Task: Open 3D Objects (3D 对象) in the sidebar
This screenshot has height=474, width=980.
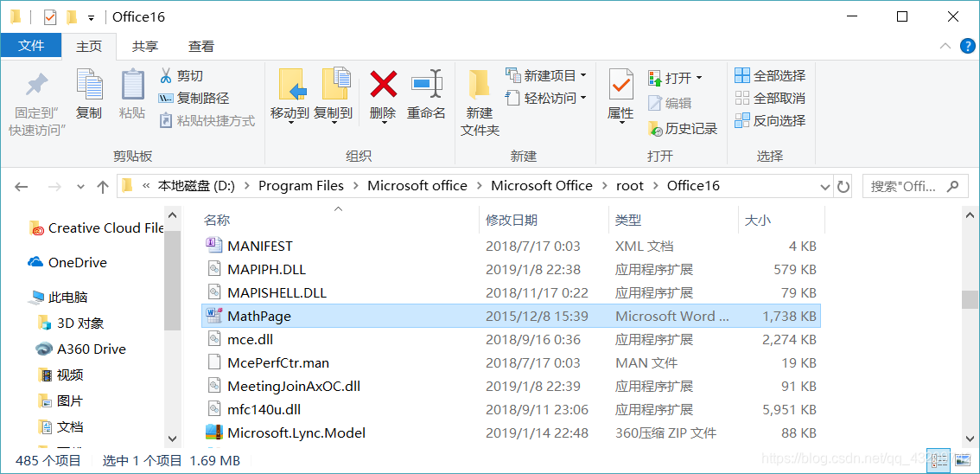Action: click(71, 323)
